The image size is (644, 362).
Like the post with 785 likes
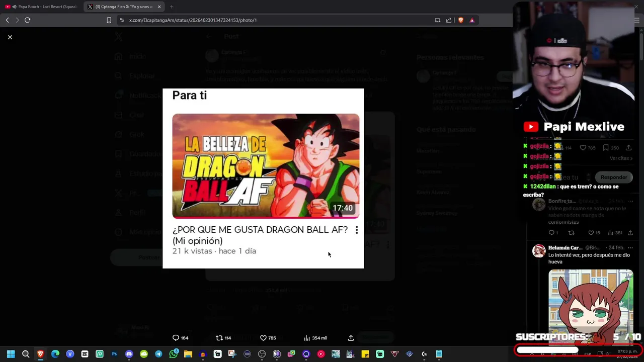[x=268, y=338]
